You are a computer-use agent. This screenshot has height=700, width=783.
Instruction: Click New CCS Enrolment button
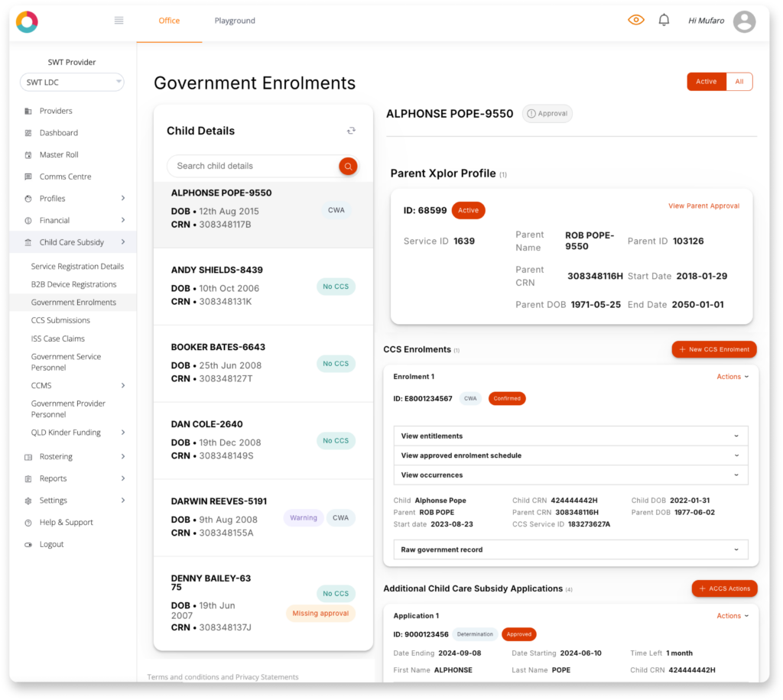coord(713,349)
